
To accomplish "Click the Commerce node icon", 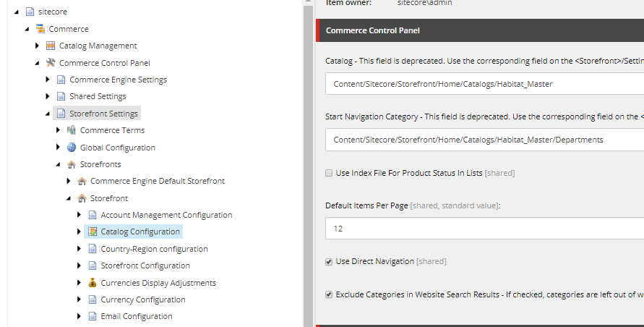I will click(40, 29).
